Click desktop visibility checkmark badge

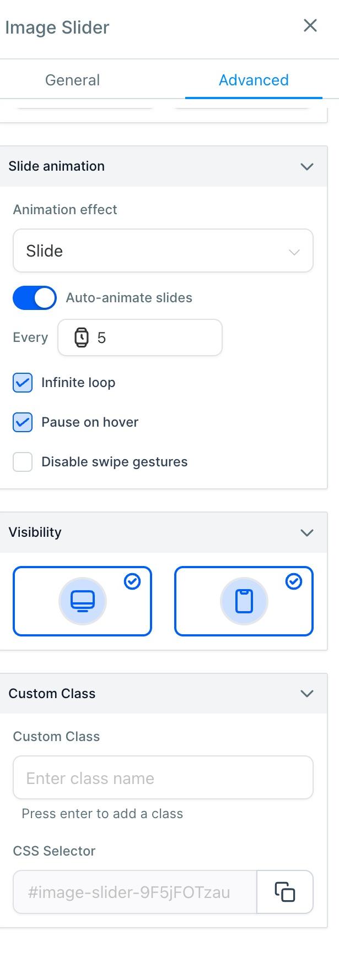[132, 581]
